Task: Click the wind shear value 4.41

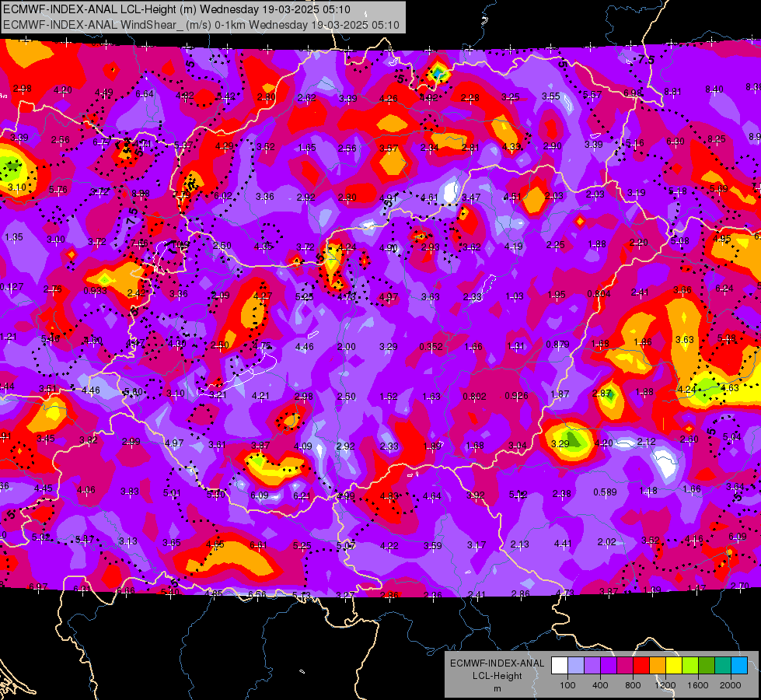Action: (563, 543)
